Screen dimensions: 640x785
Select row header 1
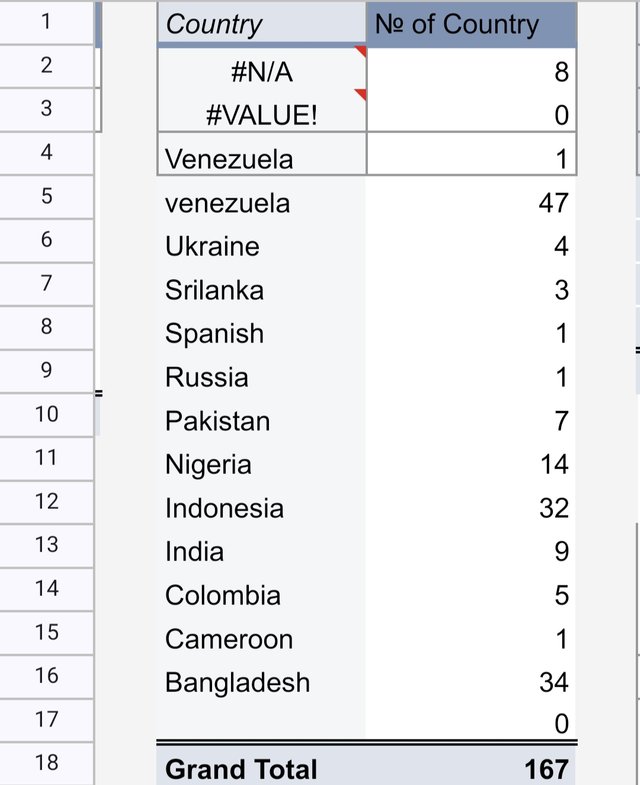46,22
